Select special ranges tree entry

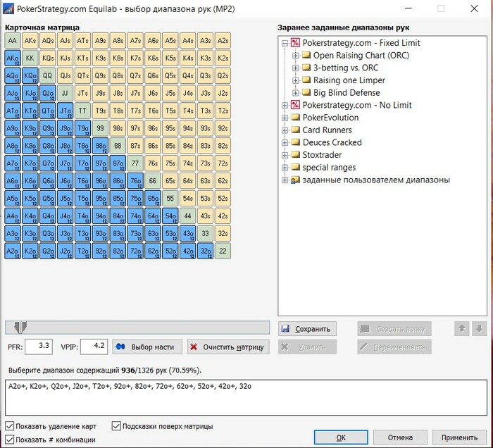329,168
